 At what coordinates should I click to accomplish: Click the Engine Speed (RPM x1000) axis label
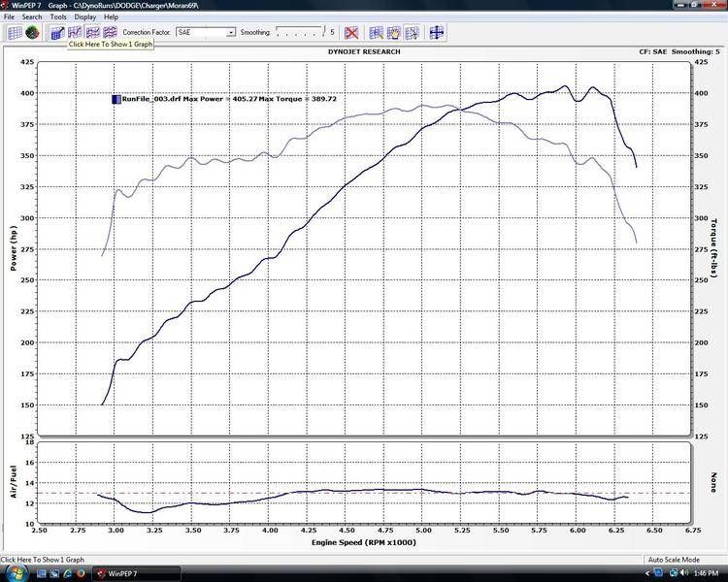point(364,542)
